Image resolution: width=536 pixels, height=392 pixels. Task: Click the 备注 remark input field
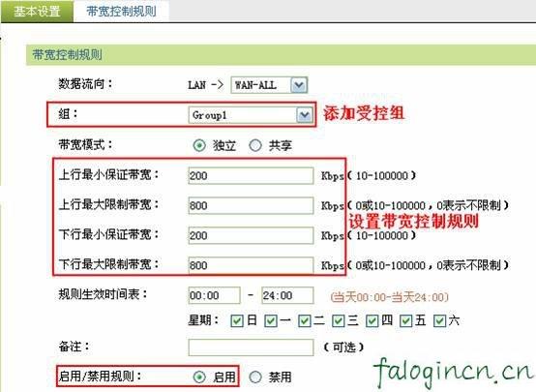click(251, 347)
